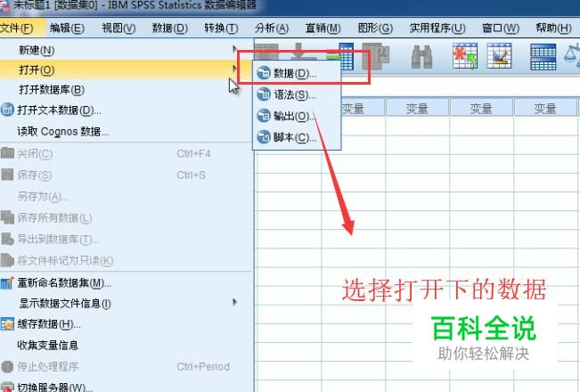The width and height of the screenshot is (580, 392).
Task: Open the 图形(G) menu
Action: tap(375, 28)
